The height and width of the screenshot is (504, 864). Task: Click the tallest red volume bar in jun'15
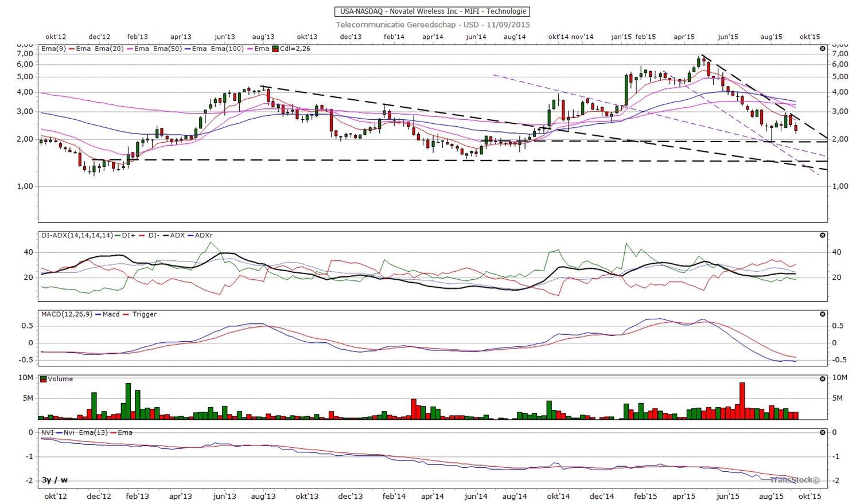pos(742,401)
